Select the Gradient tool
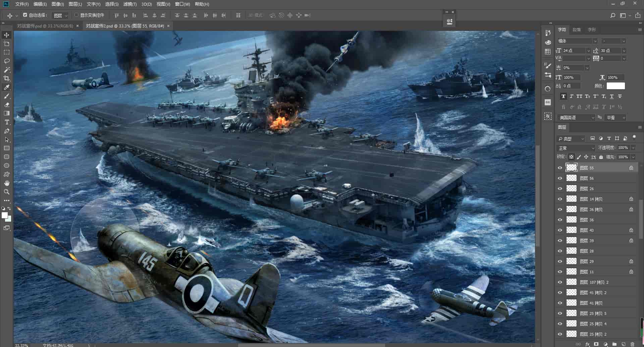The image size is (644, 347). [x=7, y=113]
